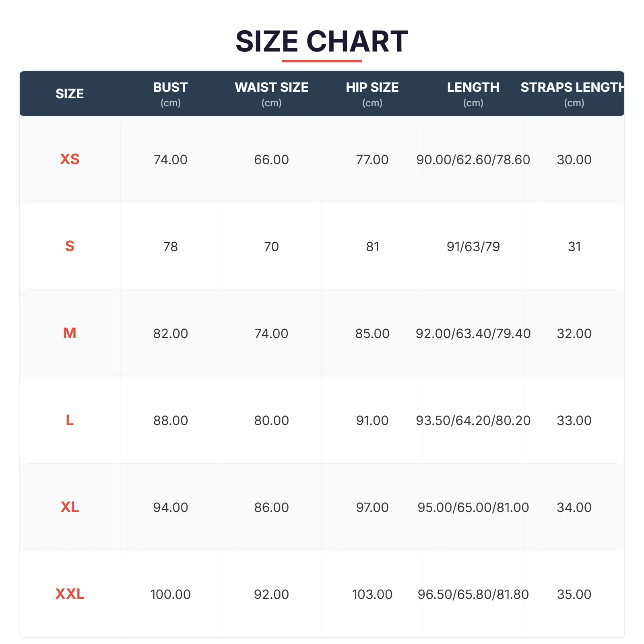
Task: Select the SIZE column header
Action: point(70,94)
